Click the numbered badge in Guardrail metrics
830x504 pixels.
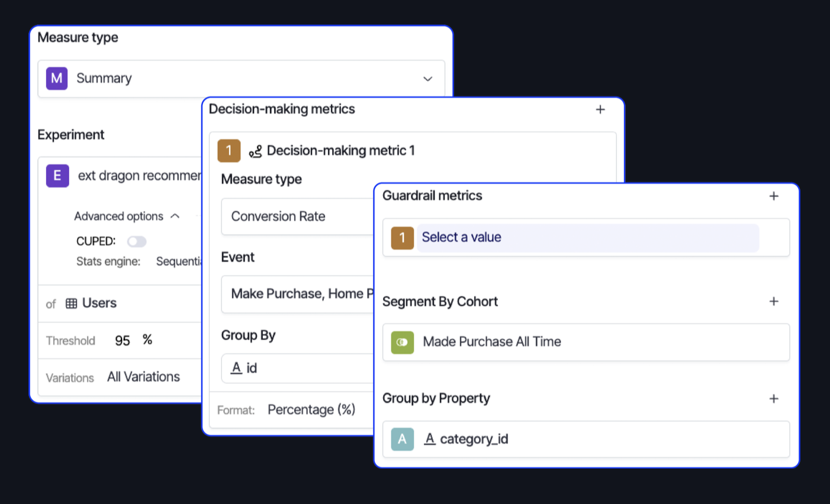[402, 238]
